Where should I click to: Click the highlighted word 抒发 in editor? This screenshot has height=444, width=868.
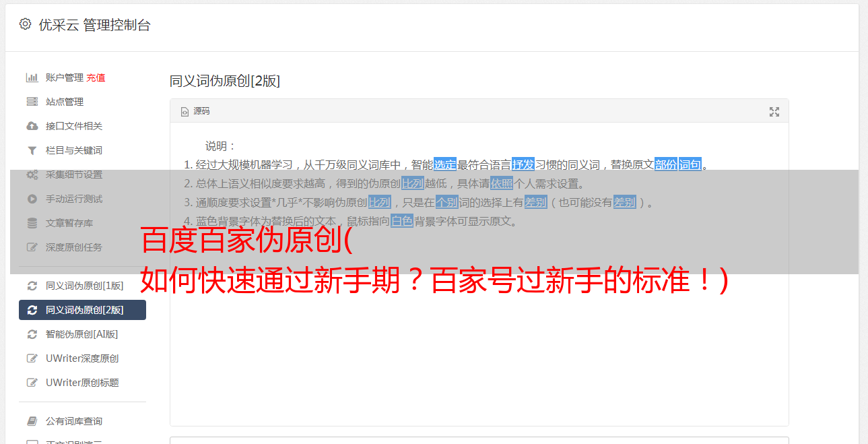(523, 164)
